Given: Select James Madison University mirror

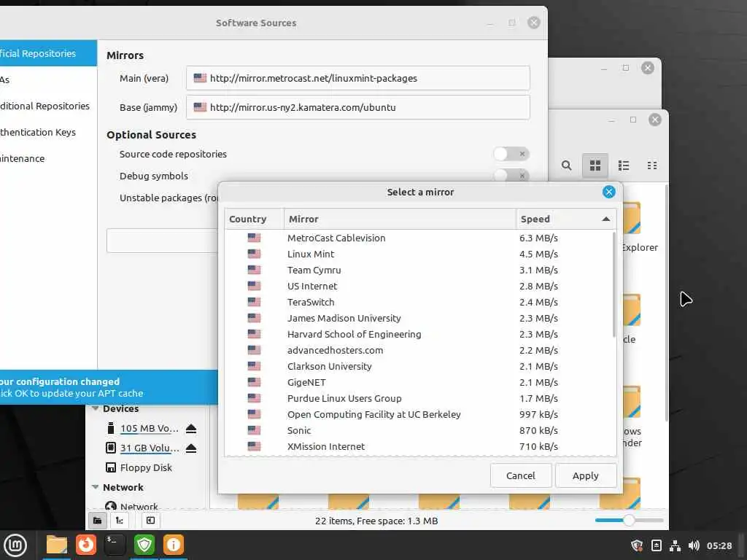Looking at the screenshot, I should [418, 318].
